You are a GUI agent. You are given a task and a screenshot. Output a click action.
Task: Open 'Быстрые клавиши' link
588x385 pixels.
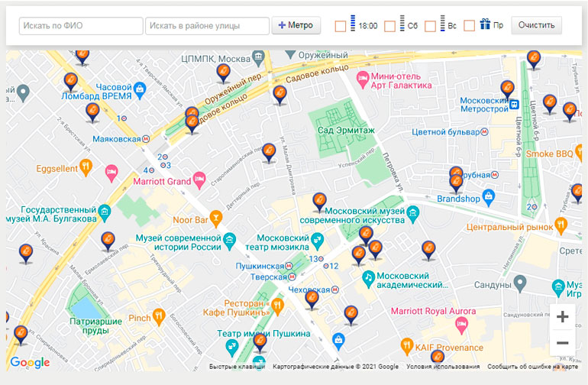pyautogui.click(x=237, y=367)
